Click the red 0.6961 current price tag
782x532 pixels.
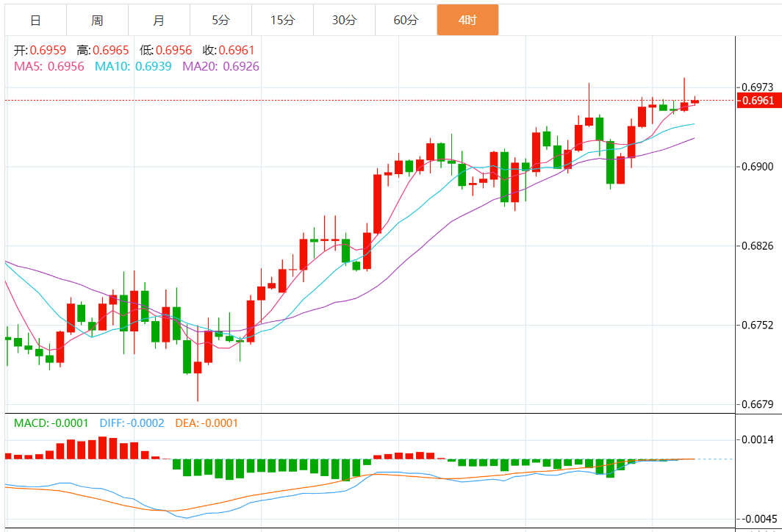click(758, 101)
